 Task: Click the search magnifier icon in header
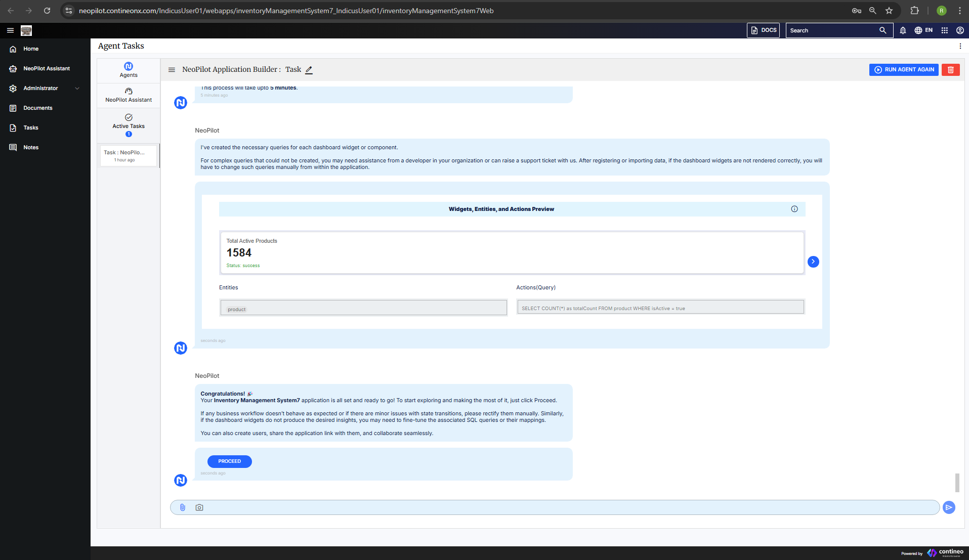coord(883,30)
